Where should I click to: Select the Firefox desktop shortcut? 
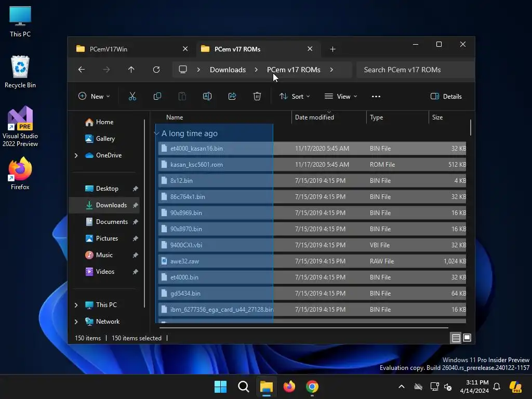(x=20, y=174)
